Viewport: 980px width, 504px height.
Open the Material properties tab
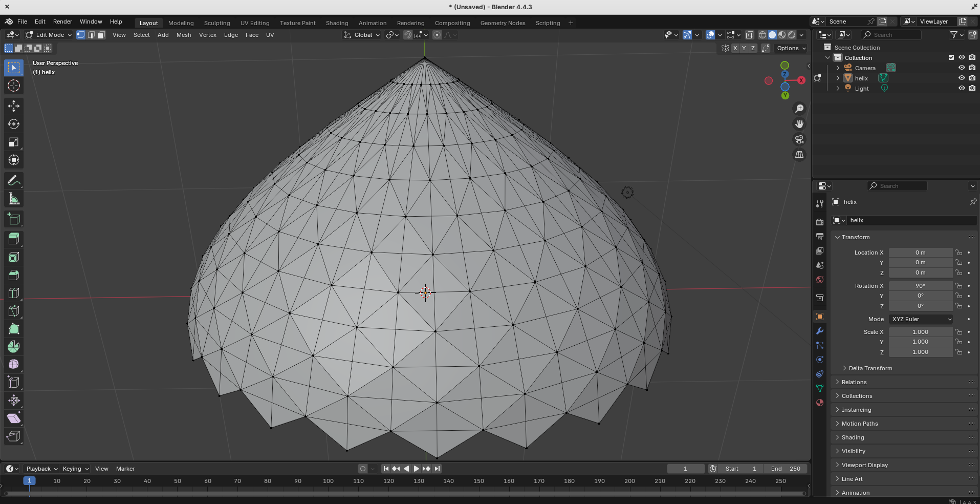[820, 403]
